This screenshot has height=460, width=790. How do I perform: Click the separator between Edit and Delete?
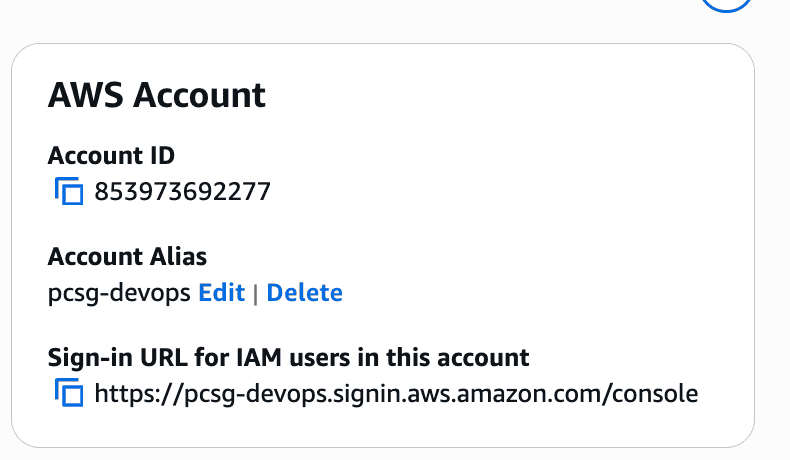(255, 293)
